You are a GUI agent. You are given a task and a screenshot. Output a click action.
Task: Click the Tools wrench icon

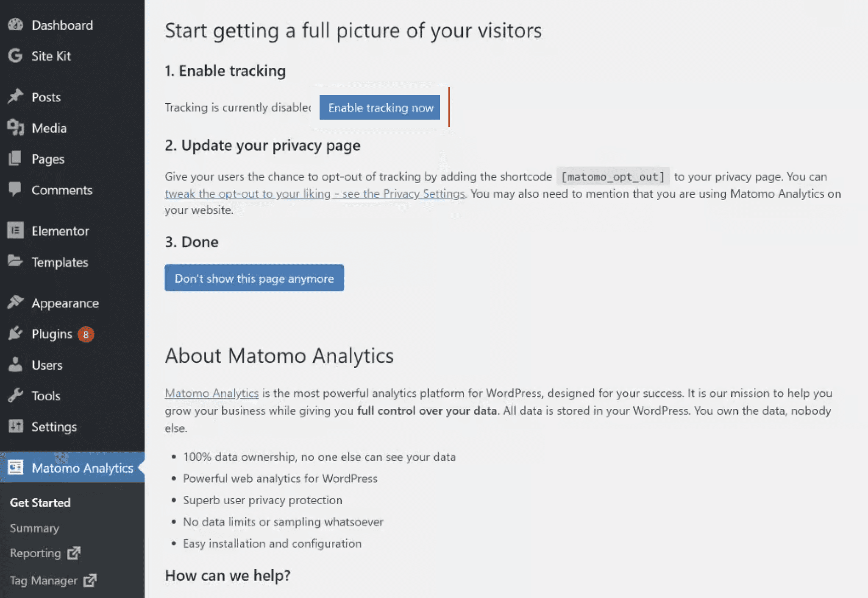(x=15, y=395)
